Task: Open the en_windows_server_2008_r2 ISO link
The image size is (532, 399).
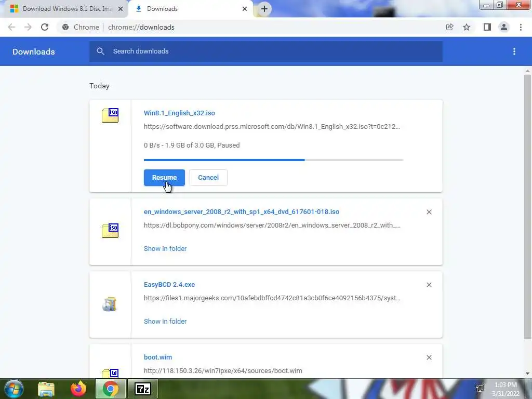Action: (x=242, y=212)
